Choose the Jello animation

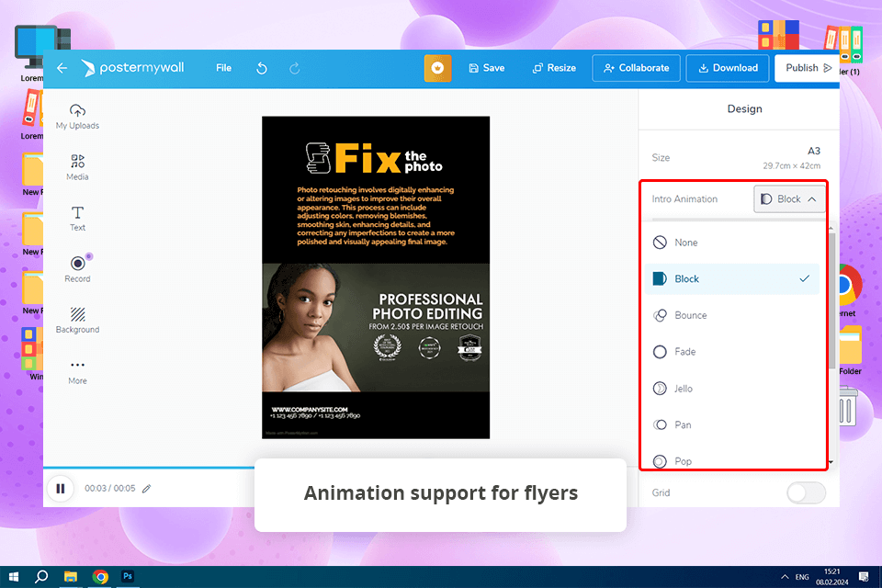tap(731, 389)
